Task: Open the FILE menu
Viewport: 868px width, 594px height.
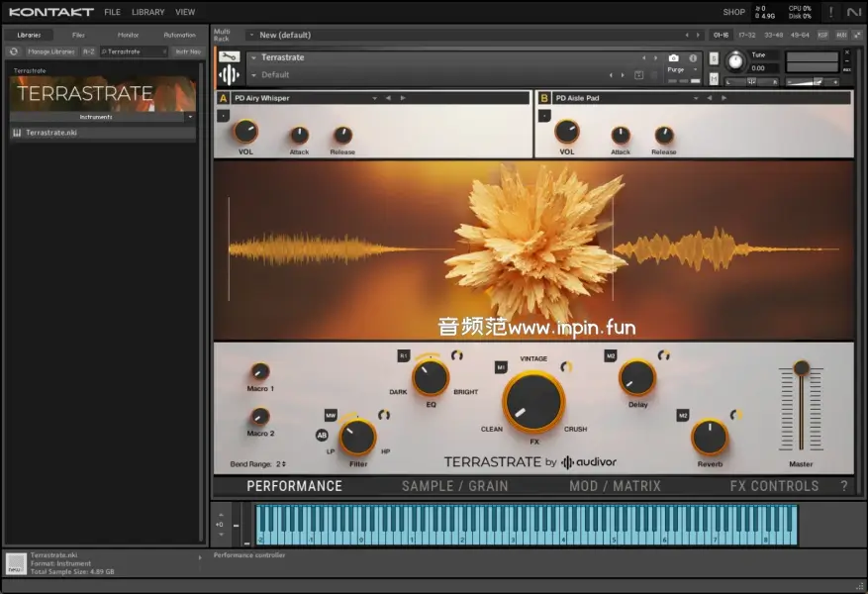Action: point(112,12)
